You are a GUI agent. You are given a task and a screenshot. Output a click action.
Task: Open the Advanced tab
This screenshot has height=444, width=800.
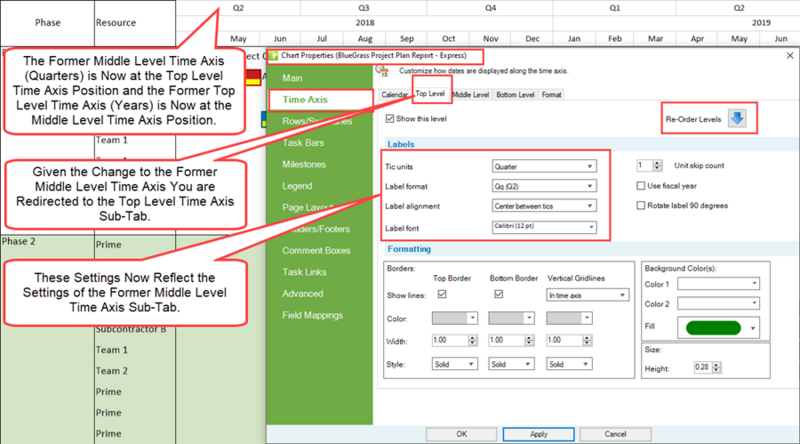[303, 294]
